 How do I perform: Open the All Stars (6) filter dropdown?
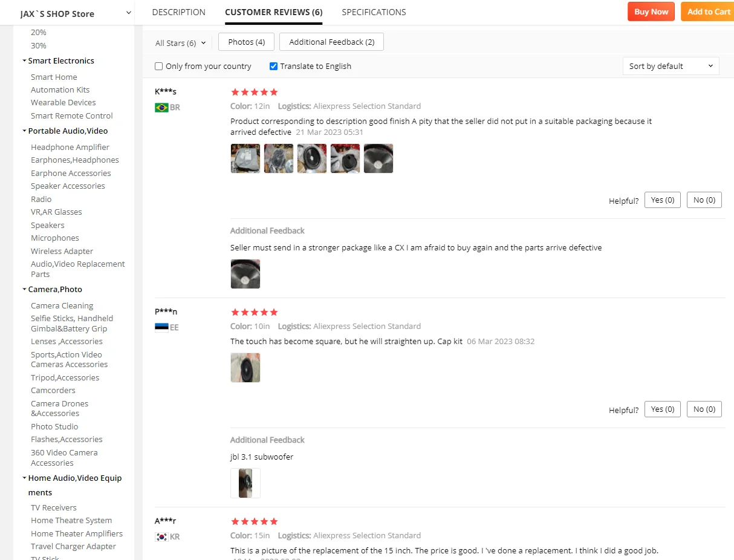[x=180, y=43]
